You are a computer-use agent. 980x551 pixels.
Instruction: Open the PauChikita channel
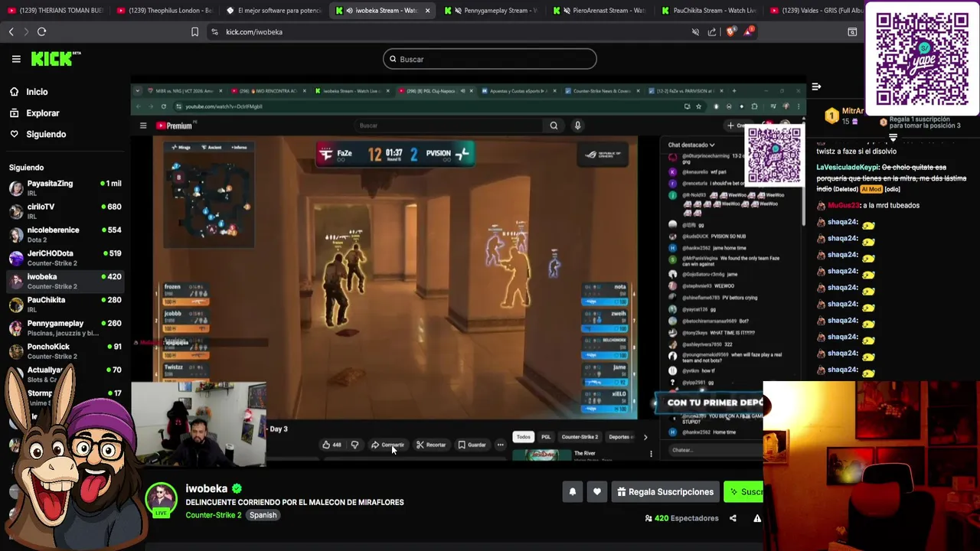coord(65,304)
